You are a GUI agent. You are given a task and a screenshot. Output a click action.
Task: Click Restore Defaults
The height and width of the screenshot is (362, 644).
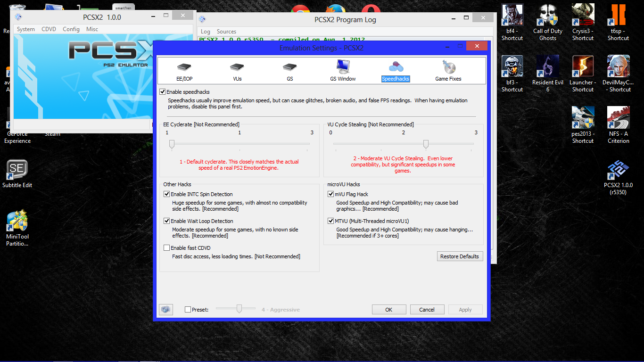pyautogui.click(x=460, y=256)
